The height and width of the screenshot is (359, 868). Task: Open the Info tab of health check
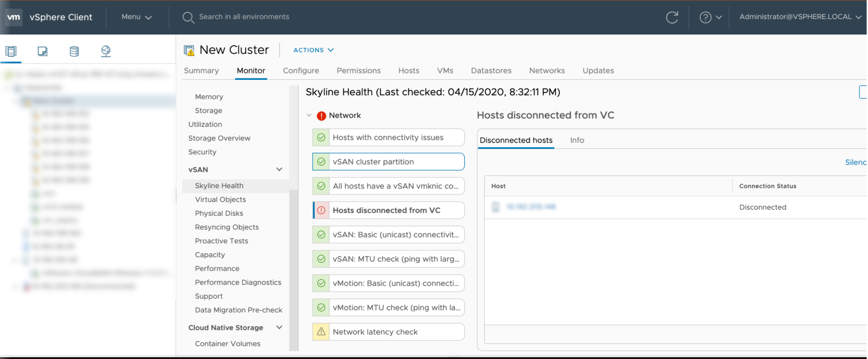(577, 141)
